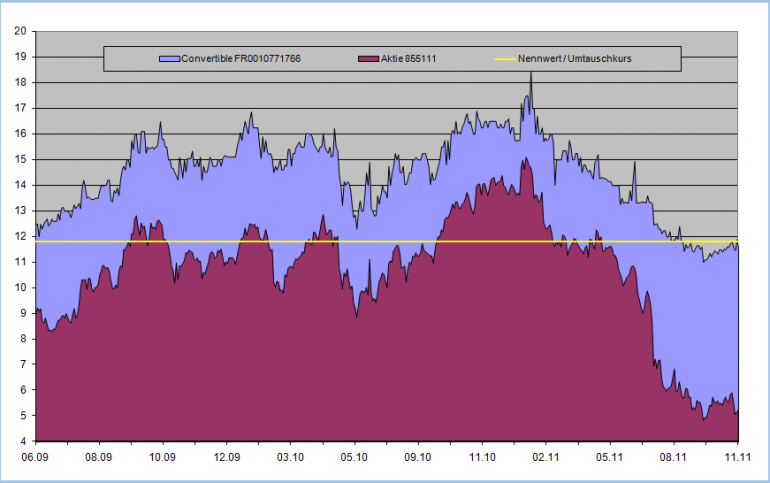Click the x-axis date 11.11
This screenshot has width=770, height=483.
pyautogui.click(x=738, y=457)
